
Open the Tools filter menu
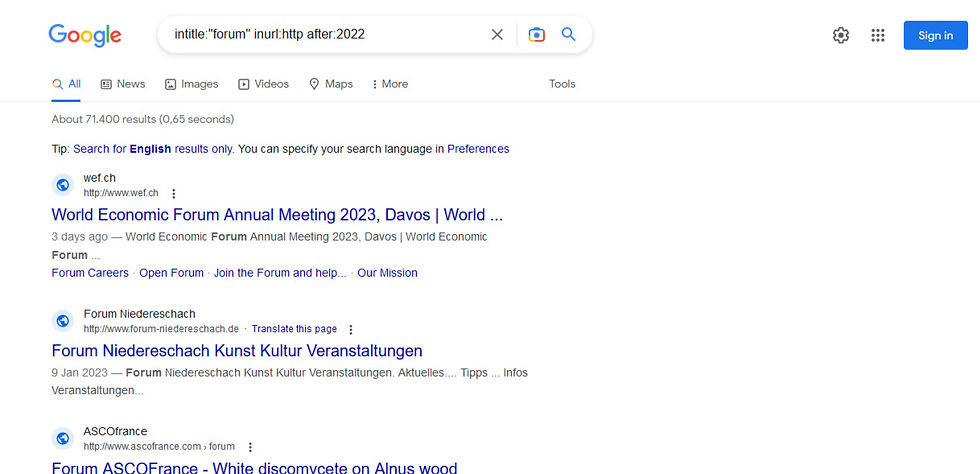[562, 84]
